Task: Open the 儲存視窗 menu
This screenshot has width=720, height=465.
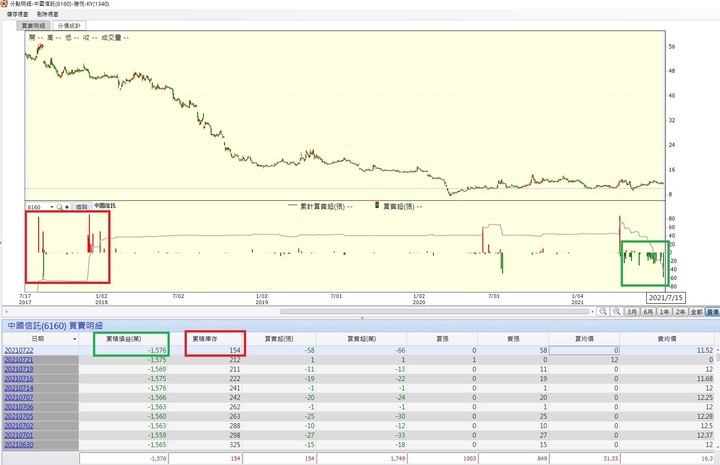Action: click(17, 14)
